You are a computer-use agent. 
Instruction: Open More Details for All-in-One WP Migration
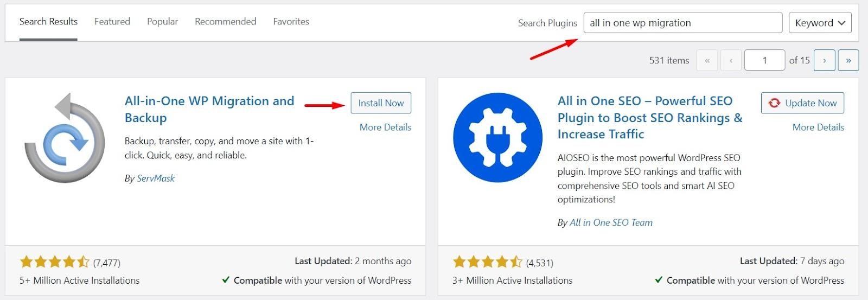(385, 127)
